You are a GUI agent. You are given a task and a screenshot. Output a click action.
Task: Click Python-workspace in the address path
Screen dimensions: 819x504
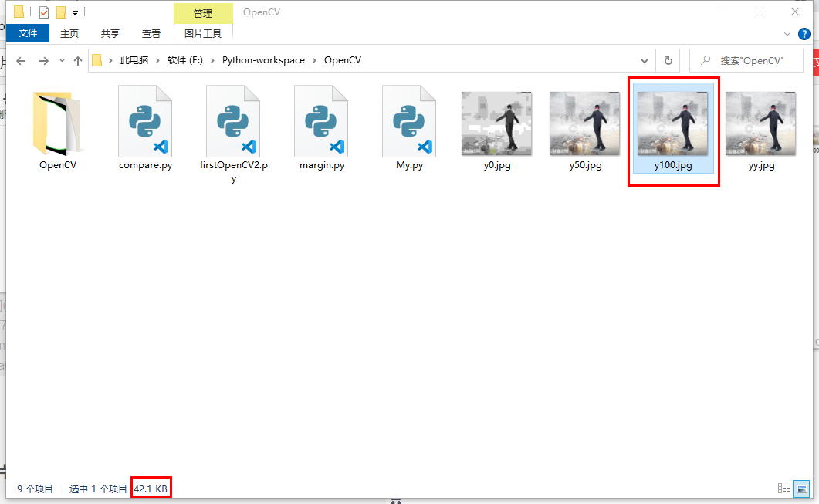coord(263,60)
